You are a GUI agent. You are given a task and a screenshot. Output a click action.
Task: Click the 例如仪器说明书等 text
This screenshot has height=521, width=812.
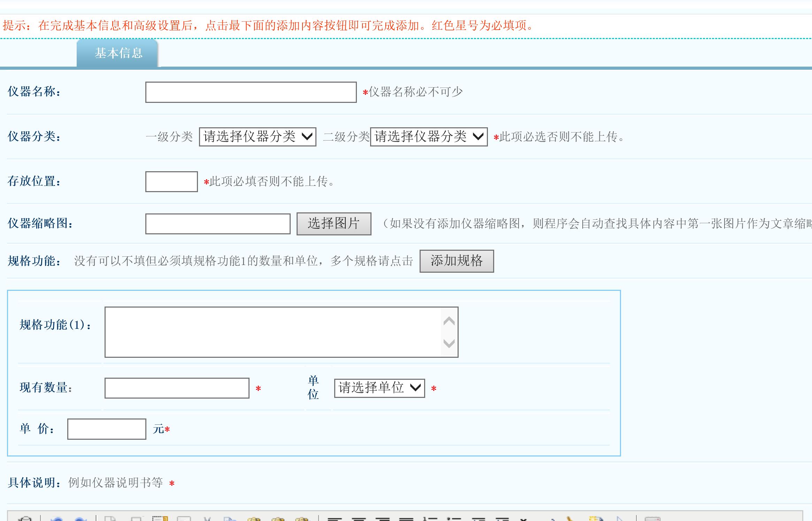click(116, 483)
